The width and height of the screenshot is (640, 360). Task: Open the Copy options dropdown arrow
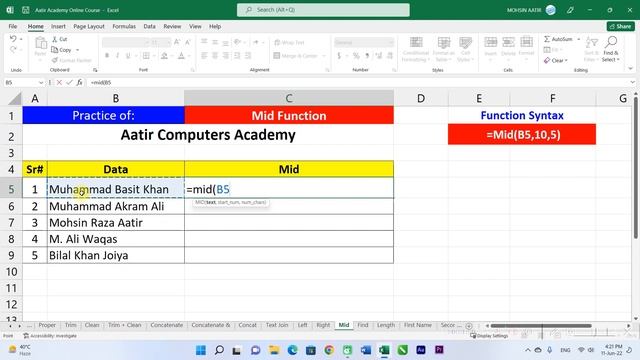click(x=78, y=50)
